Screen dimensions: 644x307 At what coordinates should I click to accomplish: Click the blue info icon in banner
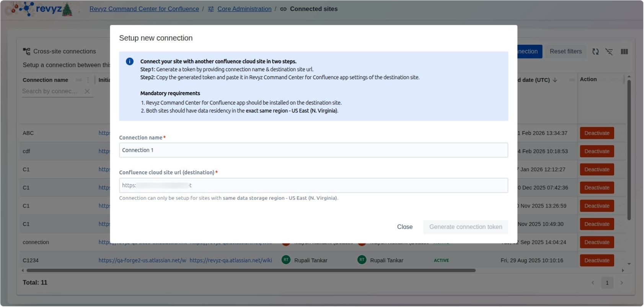click(x=130, y=62)
